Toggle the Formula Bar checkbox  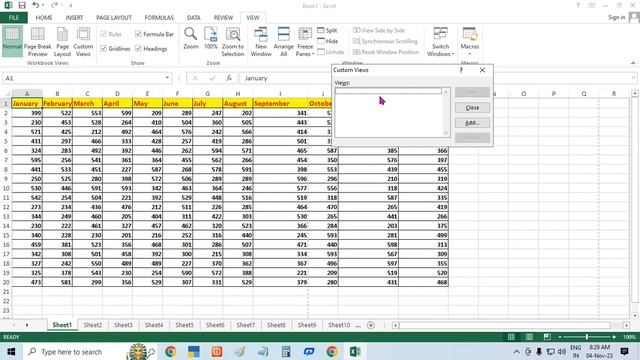tap(154, 34)
